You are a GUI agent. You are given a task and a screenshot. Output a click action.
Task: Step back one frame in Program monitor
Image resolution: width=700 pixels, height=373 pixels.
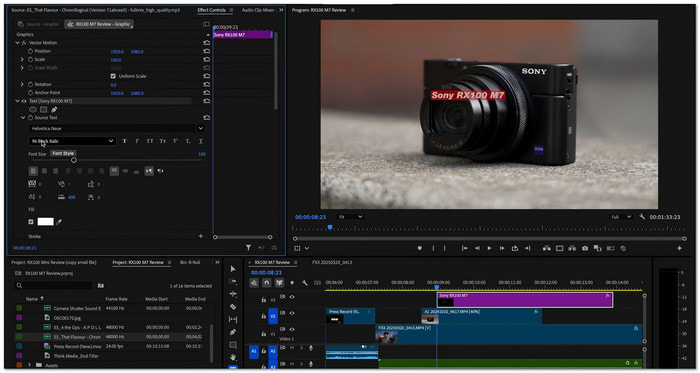click(x=477, y=248)
